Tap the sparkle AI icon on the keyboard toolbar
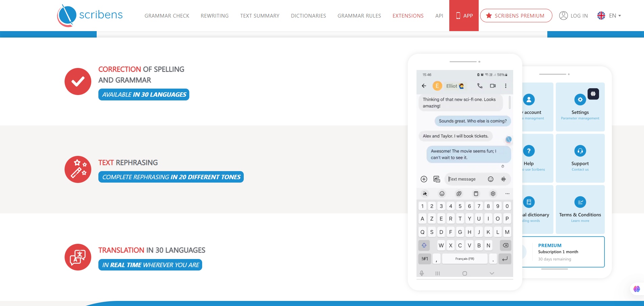This screenshot has height=306, width=644. [x=425, y=194]
